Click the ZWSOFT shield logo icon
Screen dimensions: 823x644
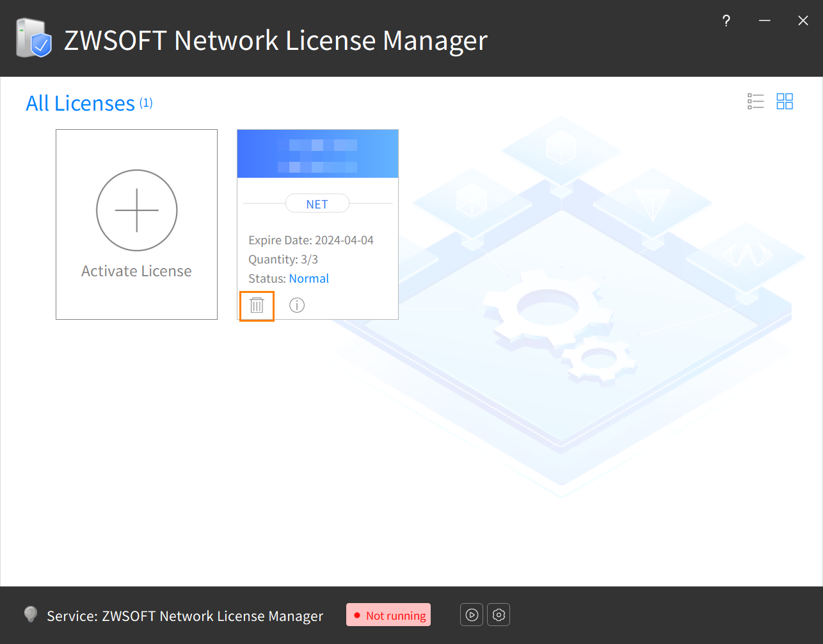35,38
